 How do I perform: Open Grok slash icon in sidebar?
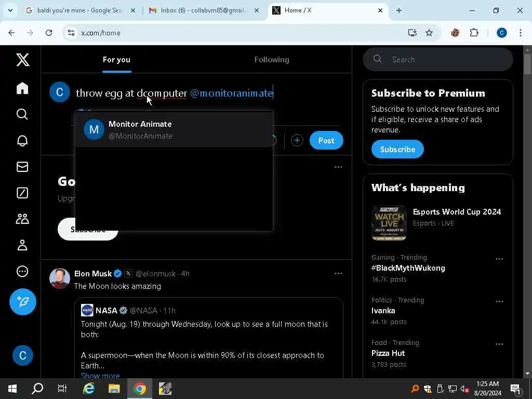click(22, 193)
